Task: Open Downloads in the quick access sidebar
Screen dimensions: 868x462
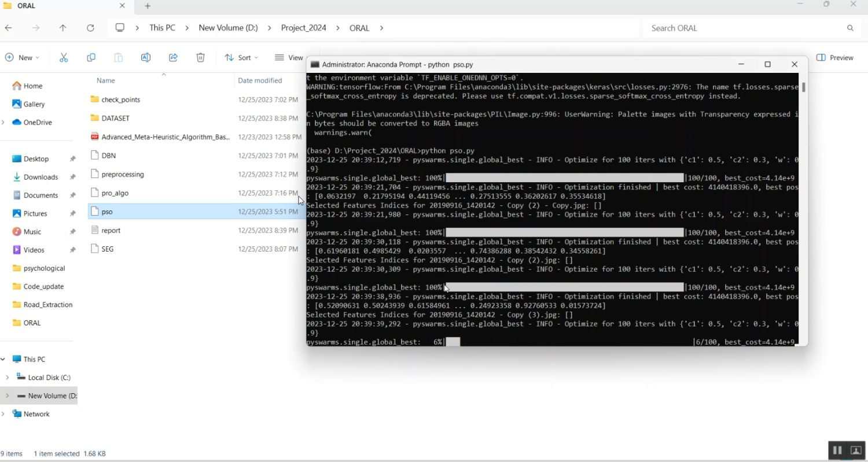Action: click(x=41, y=177)
